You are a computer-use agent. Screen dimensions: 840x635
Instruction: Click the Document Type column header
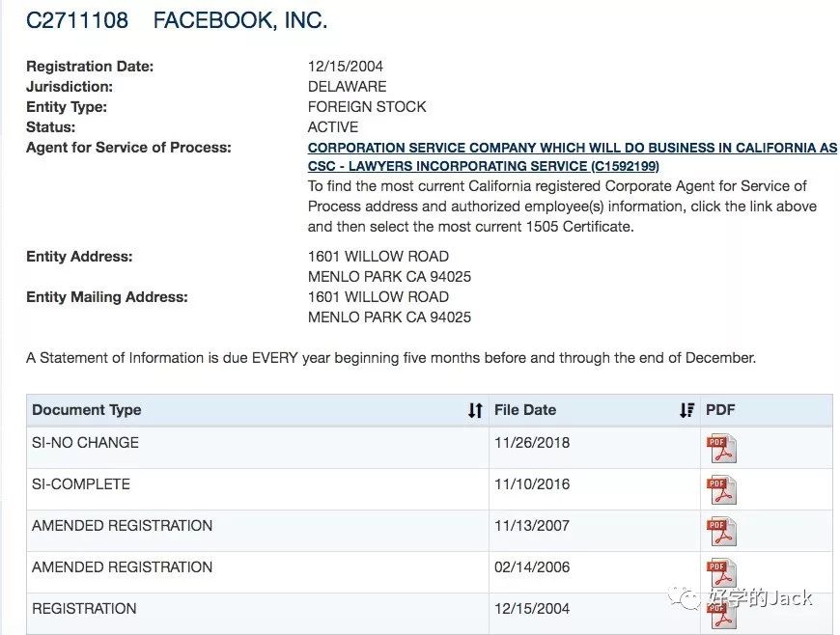87,410
